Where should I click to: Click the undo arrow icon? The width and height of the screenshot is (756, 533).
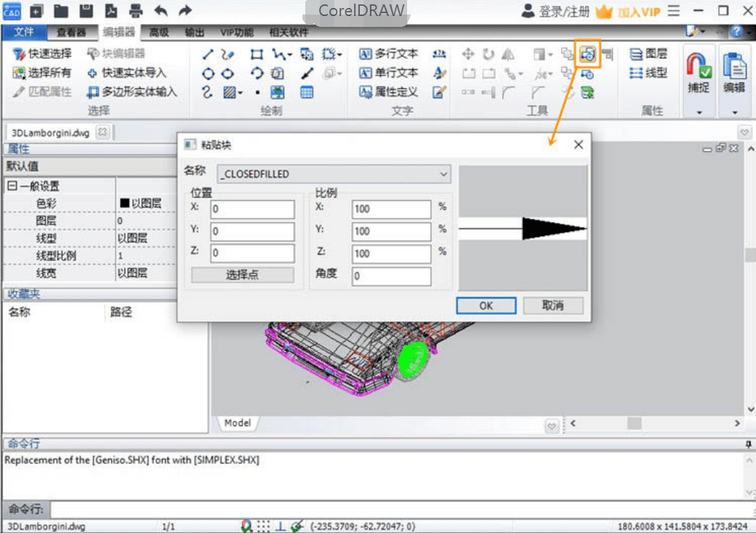point(161,11)
